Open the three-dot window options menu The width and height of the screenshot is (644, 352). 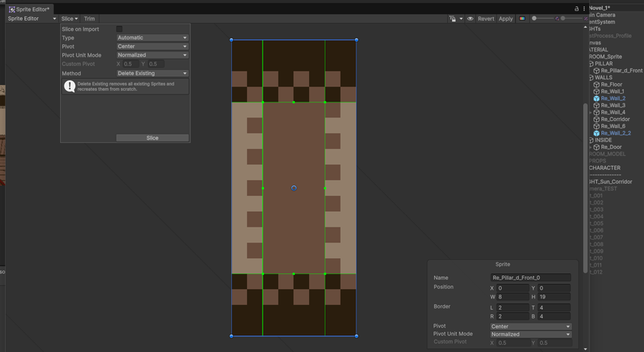point(584,9)
